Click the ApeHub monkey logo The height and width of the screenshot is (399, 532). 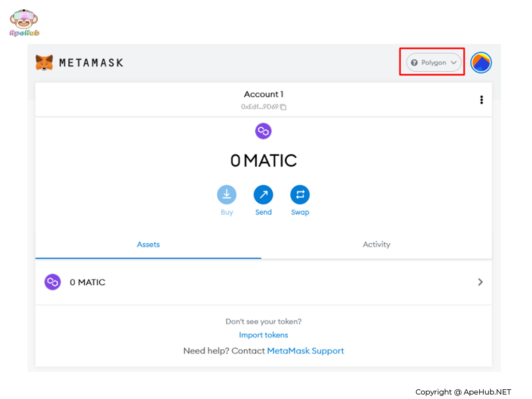click(24, 22)
